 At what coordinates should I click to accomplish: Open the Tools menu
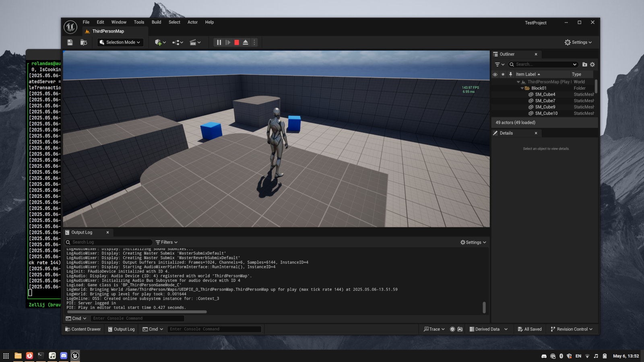[x=139, y=22]
